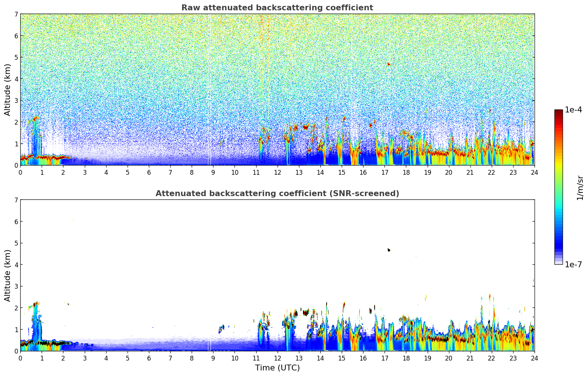
Task: Click the "Raw attenuated backscattering coefficient" title
Action: click(x=277, y=8)
